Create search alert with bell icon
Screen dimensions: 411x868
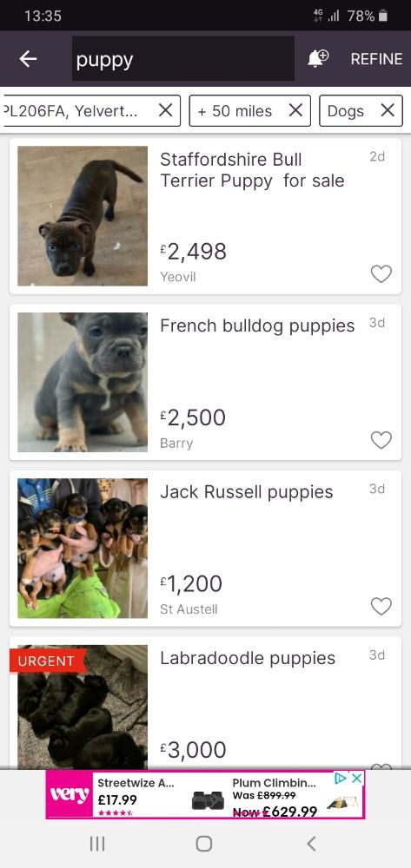point(318,58)
